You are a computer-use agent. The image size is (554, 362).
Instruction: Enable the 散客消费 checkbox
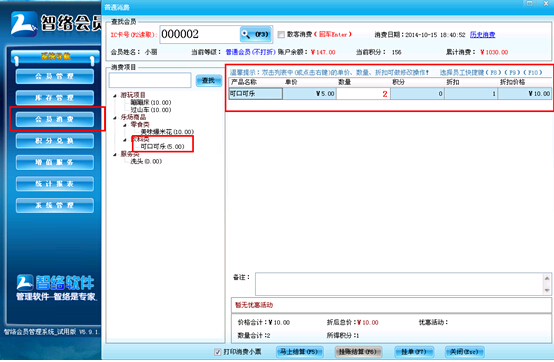(x=281, y=35)
